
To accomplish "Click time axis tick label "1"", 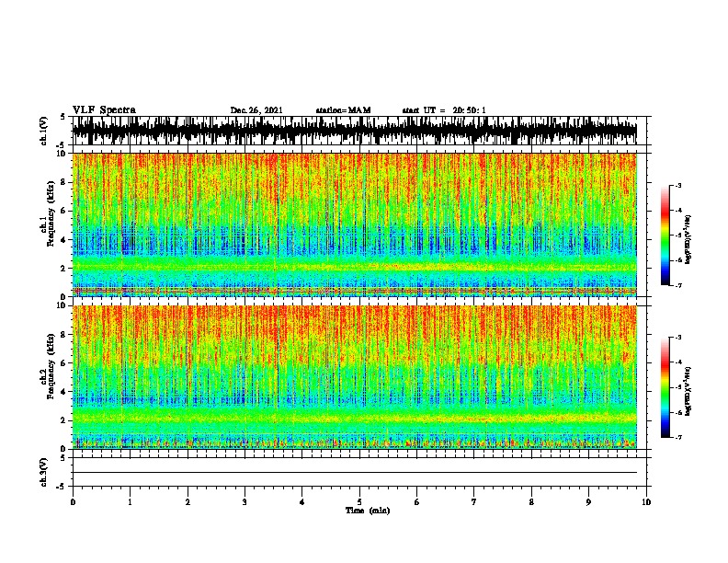I will tap(130, 502).
